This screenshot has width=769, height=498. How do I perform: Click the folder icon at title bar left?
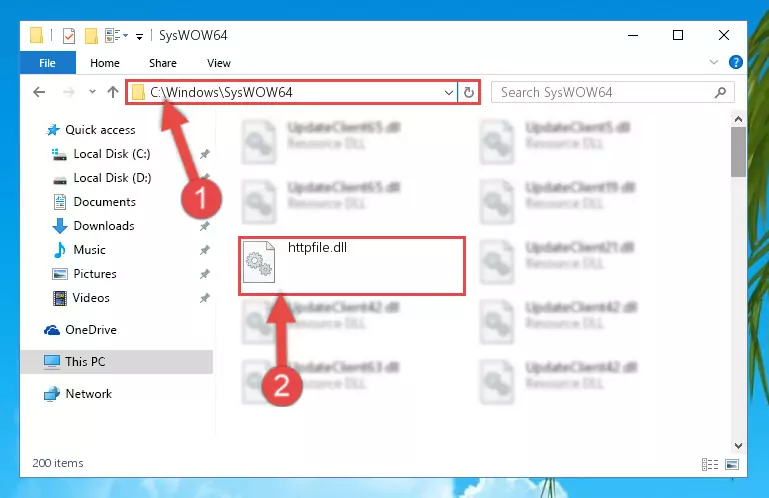pos(36,35)
